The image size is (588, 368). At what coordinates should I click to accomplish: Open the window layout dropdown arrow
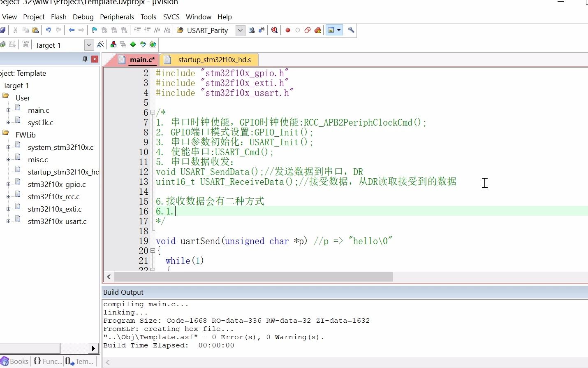point(338,30)
